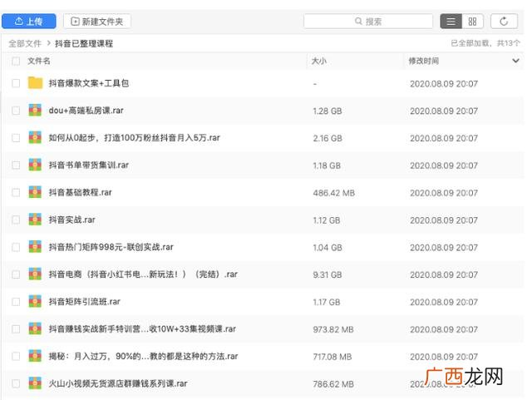Click archive icon of 抖音基础教程.rar
Screen dimensions: 532x400
tap(35, 192)
